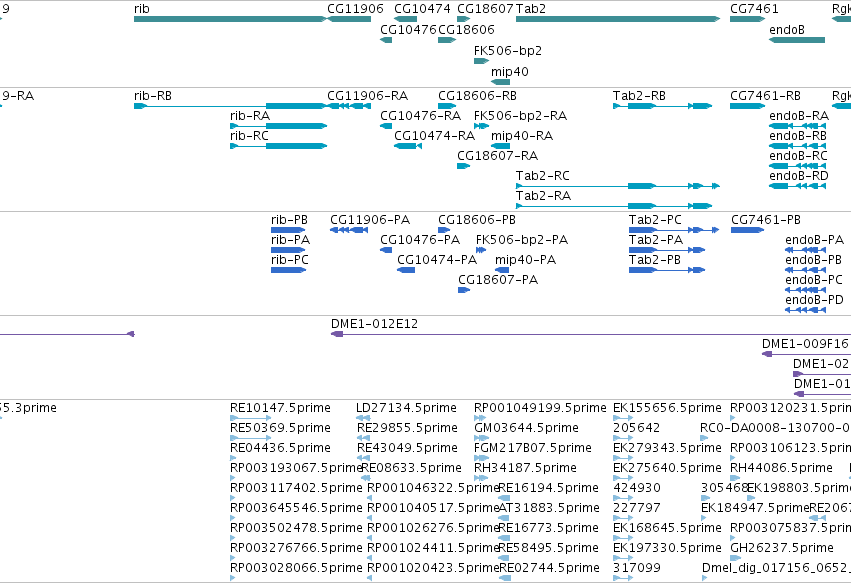851x583 pixels.
Task: Select the EK155656.5prime EST
Action: point(623,418)
